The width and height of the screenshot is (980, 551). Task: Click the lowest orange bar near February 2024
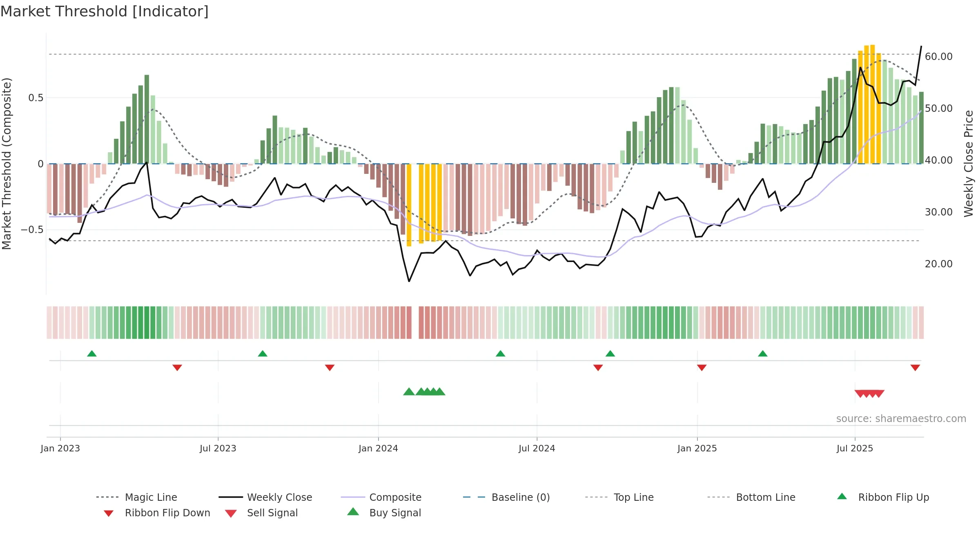409,205
